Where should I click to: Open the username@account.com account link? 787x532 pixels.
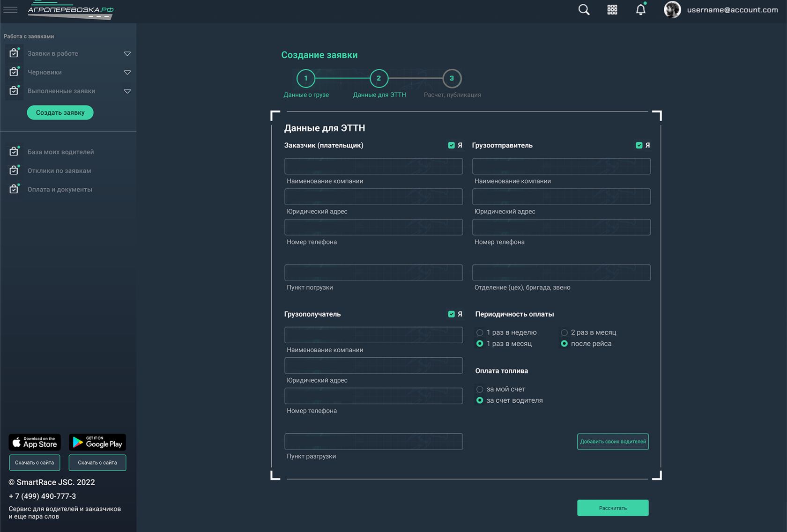(x=732, y=10)
